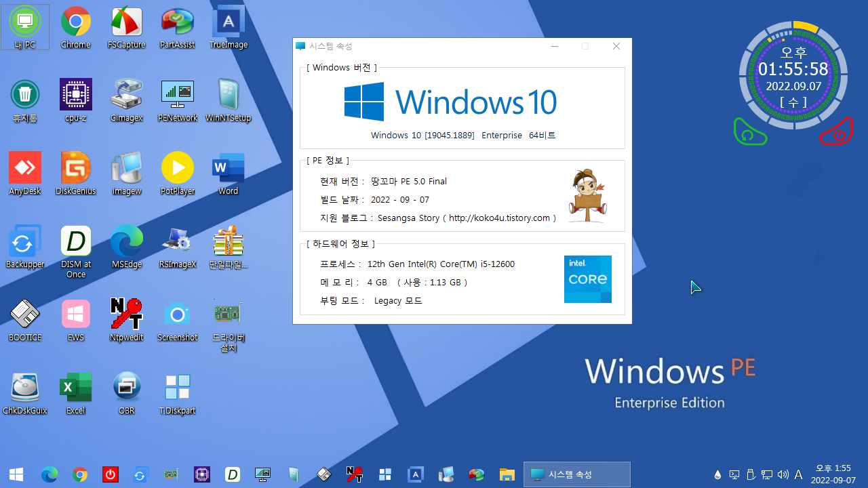Open DISM at Once desktop shortcut
The width and height of the screenshot is (868, 488).
coord(76,252)
